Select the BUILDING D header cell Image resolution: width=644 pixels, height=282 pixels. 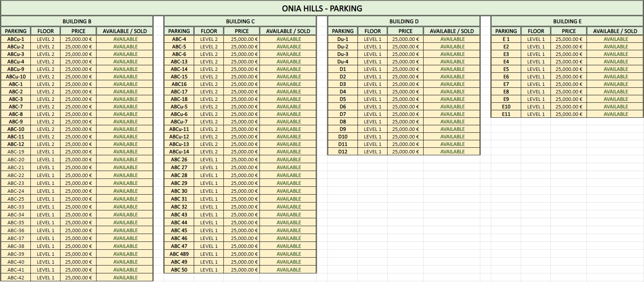(404, 21)
